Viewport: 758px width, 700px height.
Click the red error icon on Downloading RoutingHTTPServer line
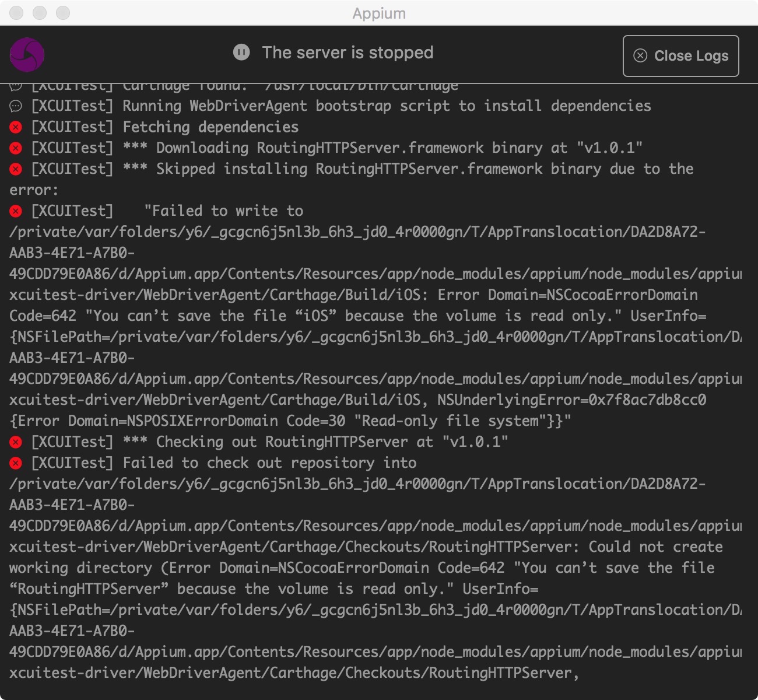[16, 148]
